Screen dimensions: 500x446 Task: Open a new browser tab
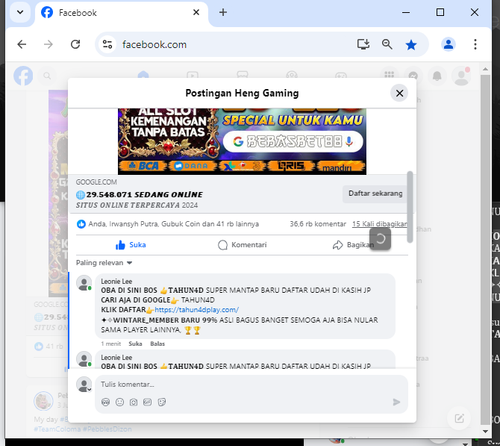coord(223,12)
